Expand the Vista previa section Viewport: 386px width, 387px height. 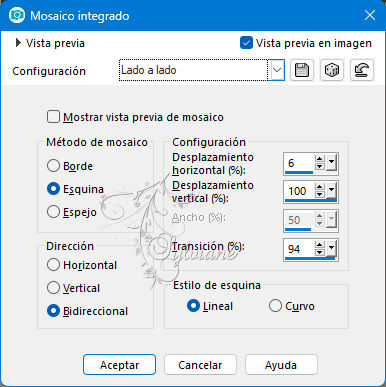click(18, 43)
